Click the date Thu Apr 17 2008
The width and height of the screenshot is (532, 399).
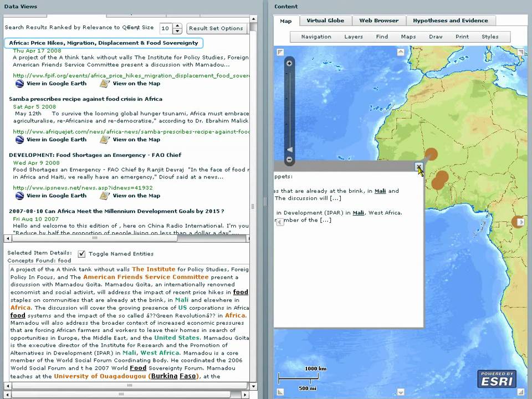[37, 50]
